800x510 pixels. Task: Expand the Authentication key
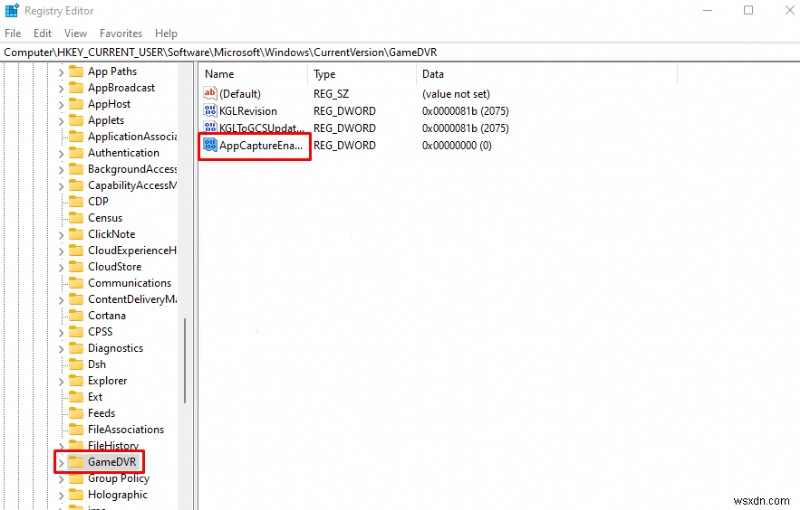pos(61,154)
